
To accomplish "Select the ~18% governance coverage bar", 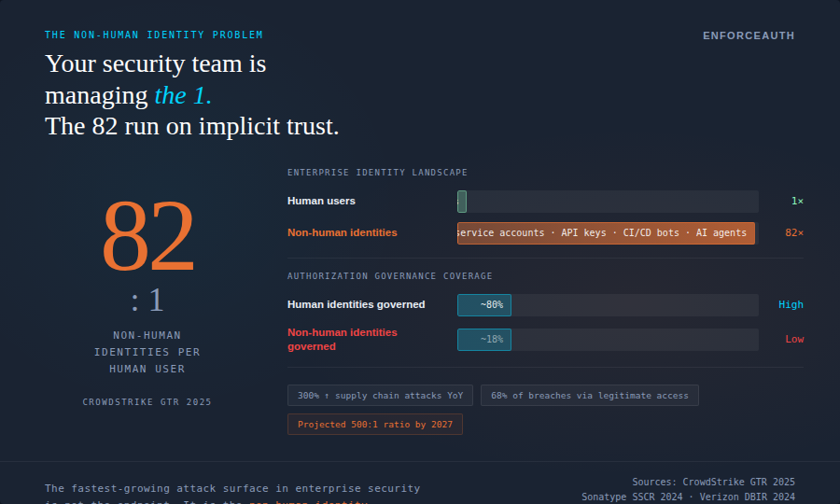I will (x=484, y=340).
